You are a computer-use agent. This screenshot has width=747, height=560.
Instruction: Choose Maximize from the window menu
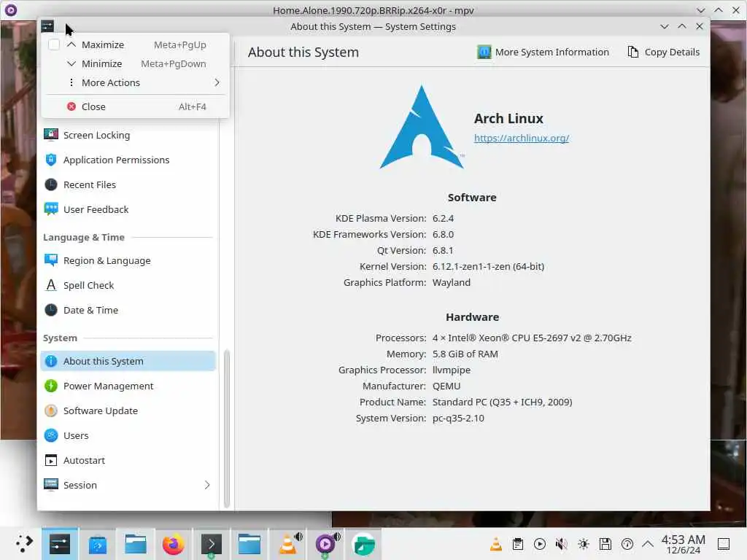click(x=135, y=44)
